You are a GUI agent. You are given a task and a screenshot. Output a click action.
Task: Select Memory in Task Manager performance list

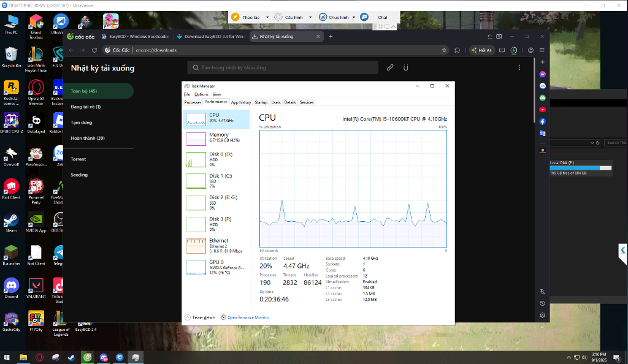216,138
